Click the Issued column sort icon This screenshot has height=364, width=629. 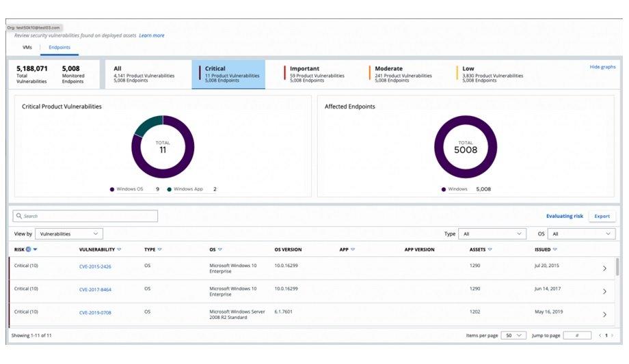tap(555, 250)
